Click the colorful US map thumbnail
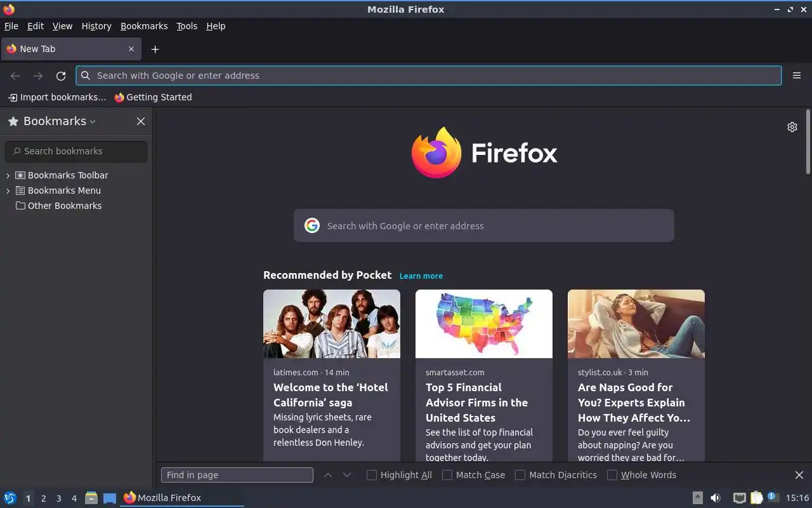812x508 pixels. tap(484, 324)
